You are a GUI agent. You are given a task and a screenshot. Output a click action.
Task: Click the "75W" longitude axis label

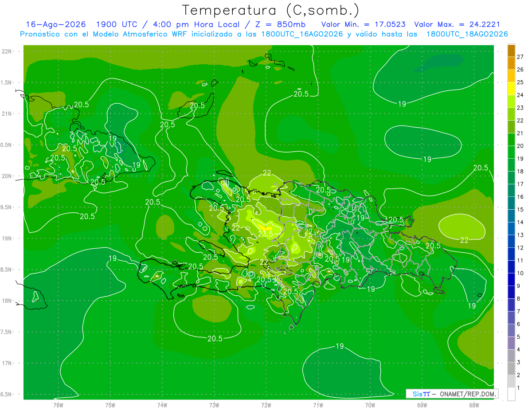110,405
